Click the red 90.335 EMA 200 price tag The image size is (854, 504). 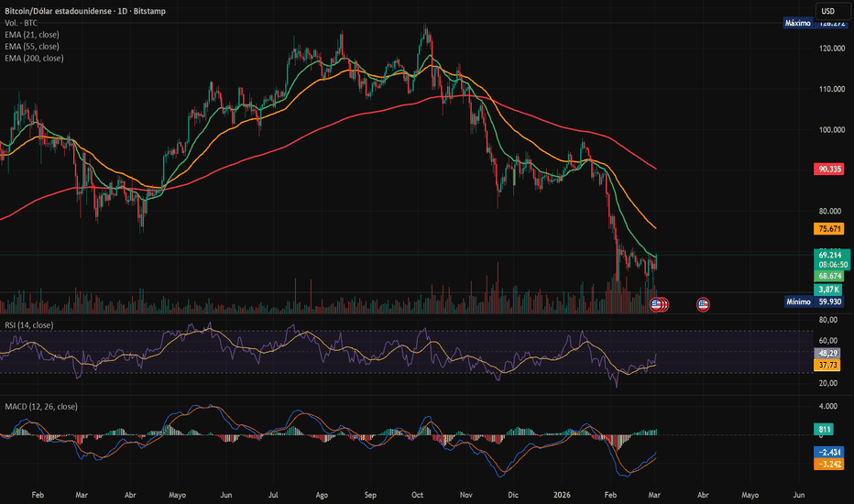(829, 169)
